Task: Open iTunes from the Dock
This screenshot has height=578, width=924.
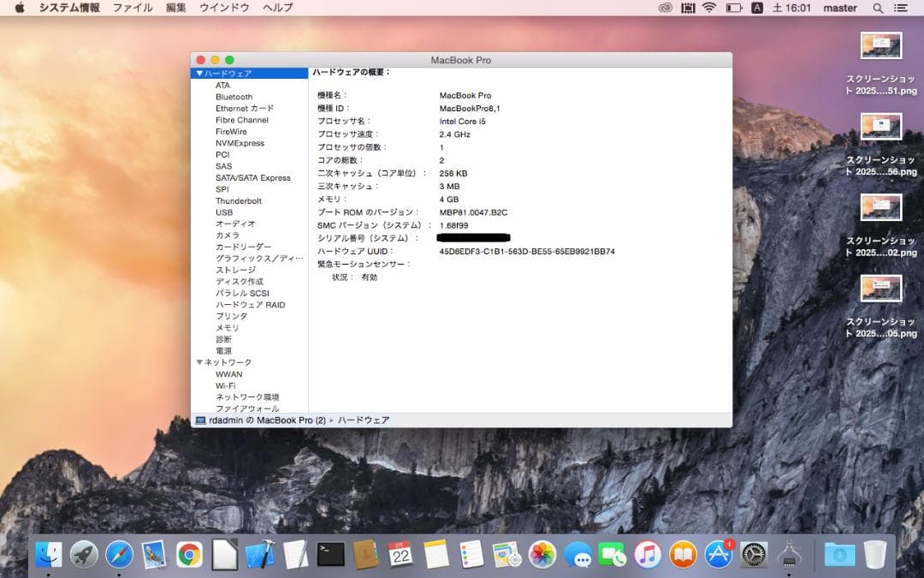Action: coord(649,555)
